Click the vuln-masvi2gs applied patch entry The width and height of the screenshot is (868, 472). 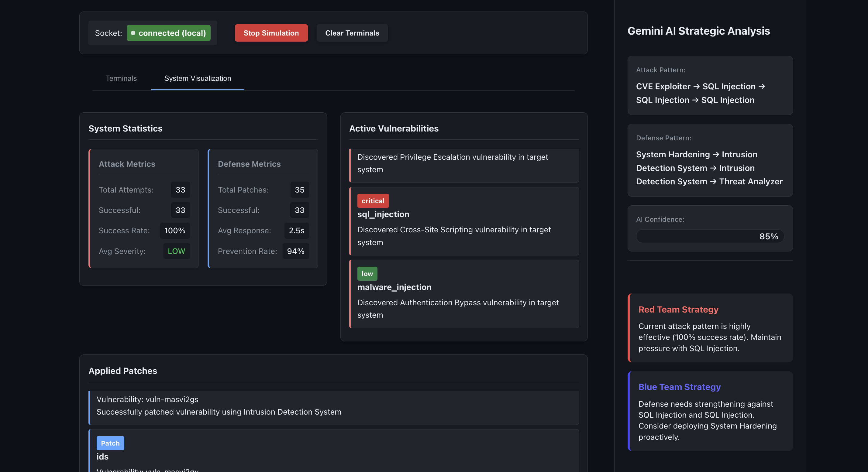pyautogui.click(x=333, y=406)
